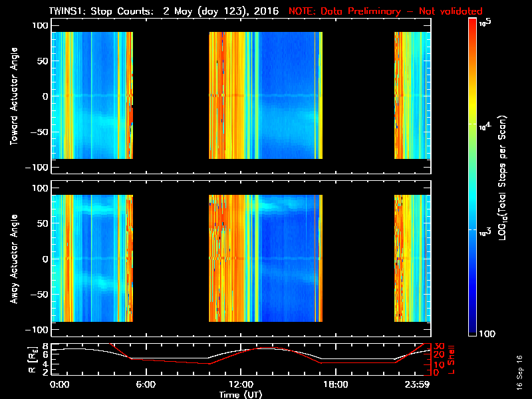Click the last data block in Toward panel
This screenshot has height=399, width=532.
click(412, 95)
